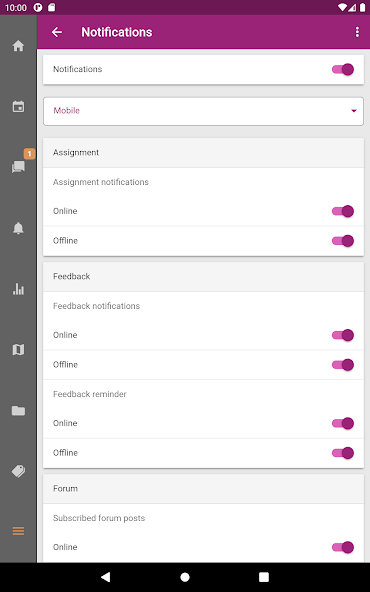Open the notifications bell in sidebar

pyautogui.click(x=18, y=228)
